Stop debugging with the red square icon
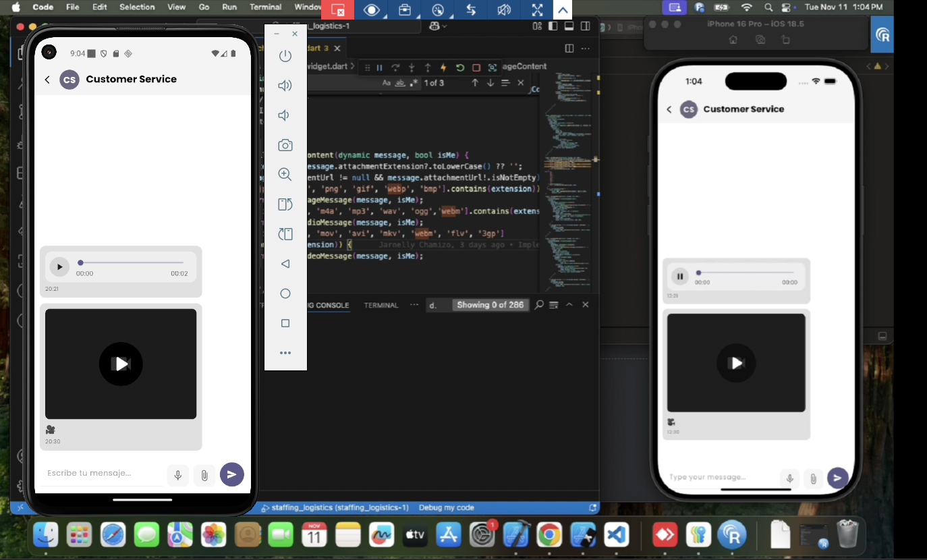The image size is (927, 560). click(x=476, y=67)
